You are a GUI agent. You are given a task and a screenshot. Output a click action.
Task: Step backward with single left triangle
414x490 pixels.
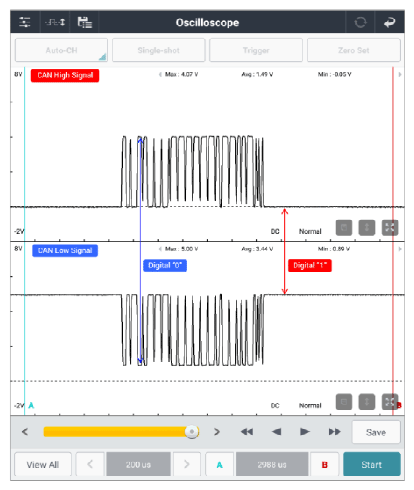coord(276,432)
